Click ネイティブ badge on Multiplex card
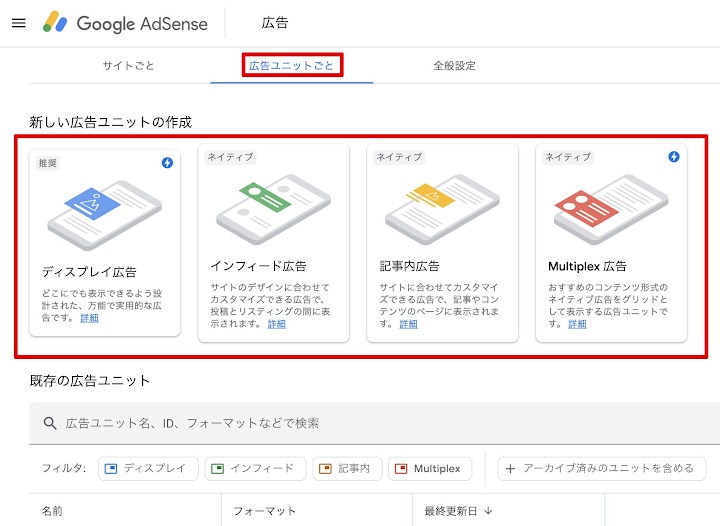Viewport: 720px width, 526px height. [568, 157]
